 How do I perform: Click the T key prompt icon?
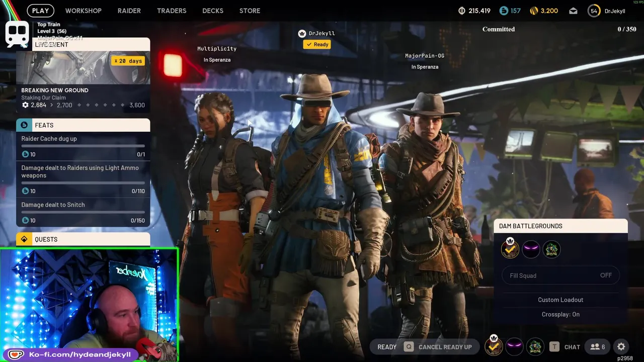554,347
